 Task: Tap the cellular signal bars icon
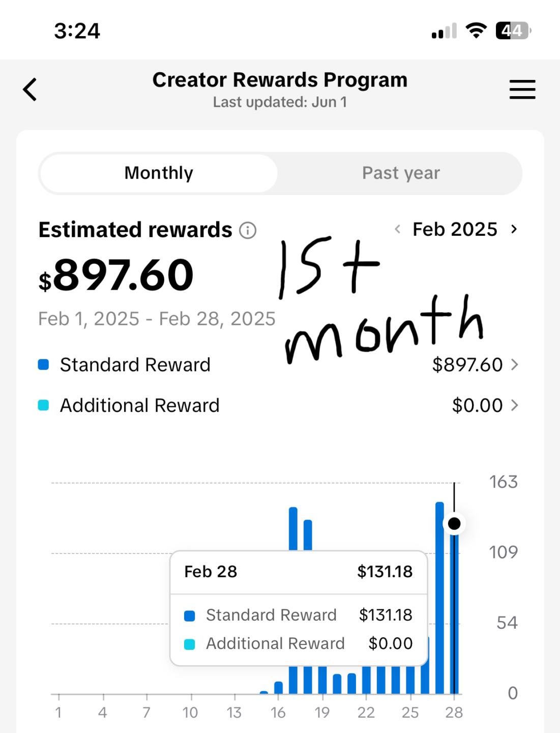pyautogui.click(x=444, y=32)
